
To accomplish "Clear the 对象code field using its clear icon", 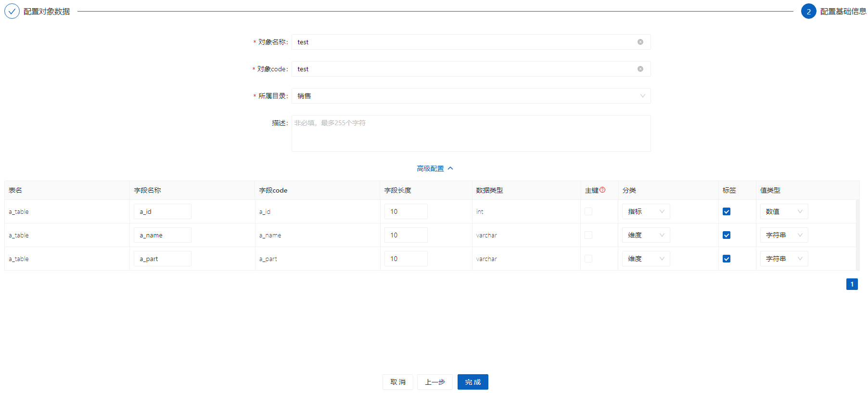I will (x=640, y=69).
